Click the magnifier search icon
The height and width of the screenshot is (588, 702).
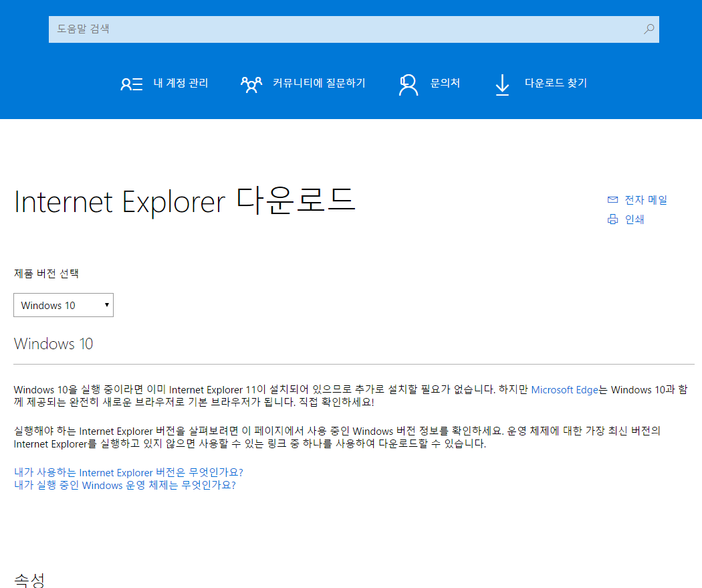[x=649, y=29]
